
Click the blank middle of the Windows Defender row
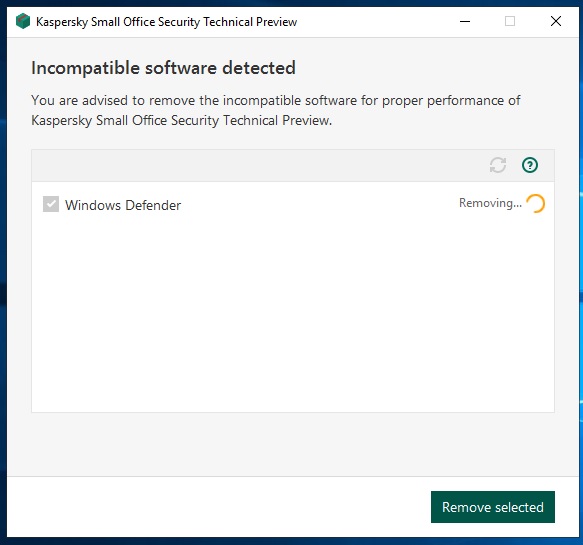point(320,204)
